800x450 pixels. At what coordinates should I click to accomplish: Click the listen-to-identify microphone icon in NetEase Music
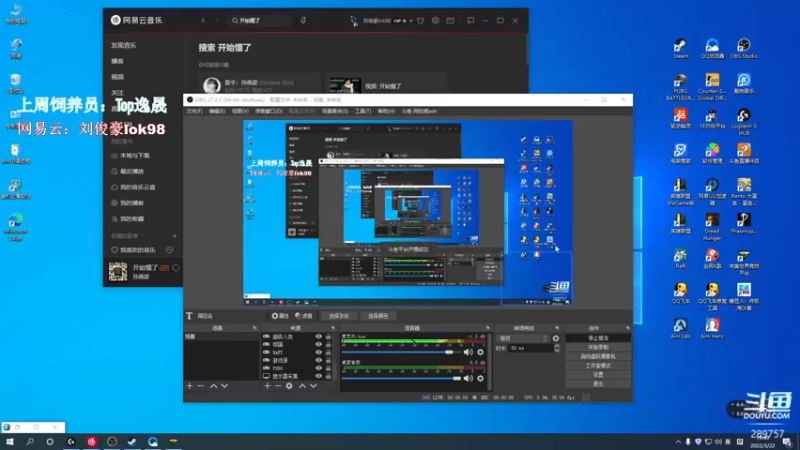coord(303,20)
